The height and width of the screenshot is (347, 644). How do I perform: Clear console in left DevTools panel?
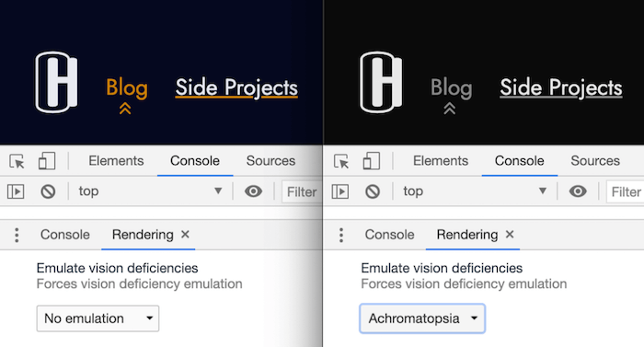point(48,191)
